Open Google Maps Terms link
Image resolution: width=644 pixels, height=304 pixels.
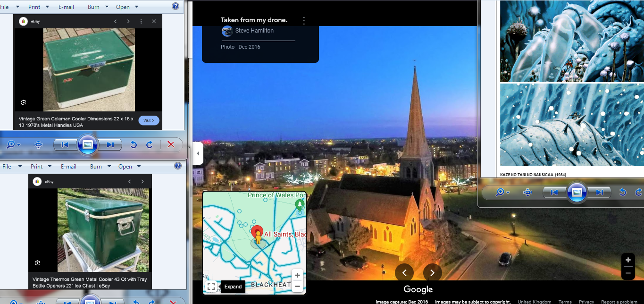[565, 302]
